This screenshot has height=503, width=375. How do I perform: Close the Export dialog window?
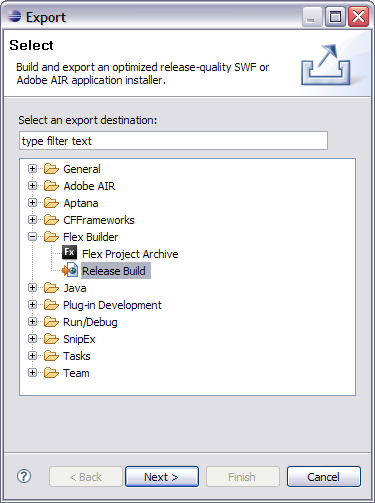click(x=358, y=16)
